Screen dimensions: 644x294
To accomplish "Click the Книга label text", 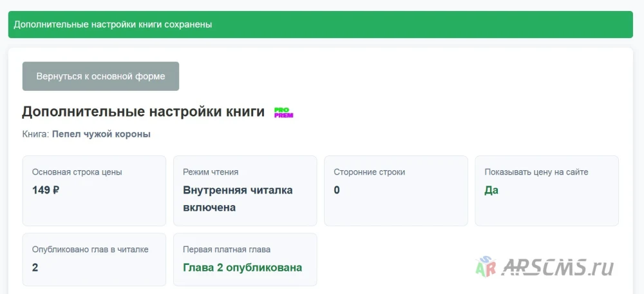I will pyautogui.click(x=35, y=135).
